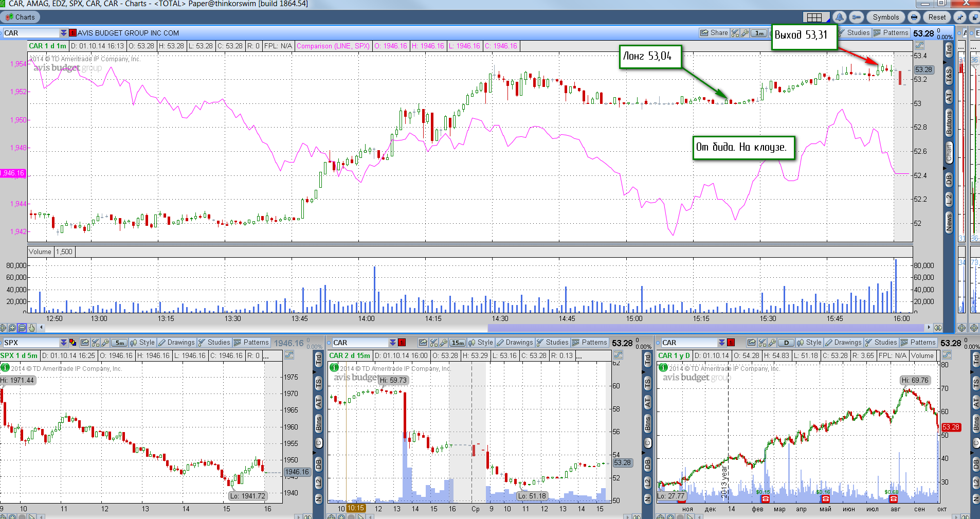Viewport: 980px width, 519px height.
Task: Open the DB side tab on main chart
Action: [x=949, y=180]
